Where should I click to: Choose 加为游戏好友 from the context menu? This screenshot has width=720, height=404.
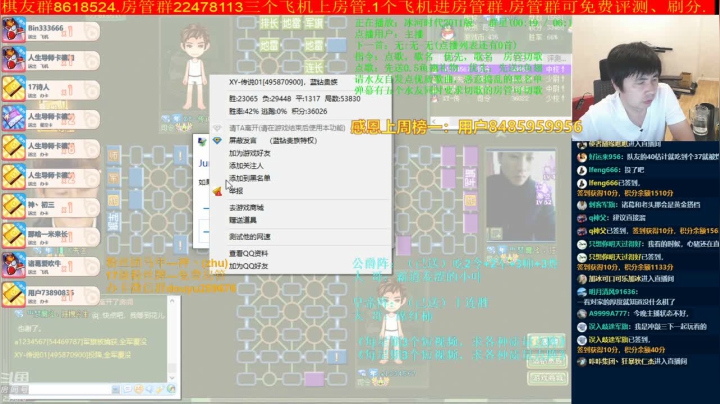[250, 153]
